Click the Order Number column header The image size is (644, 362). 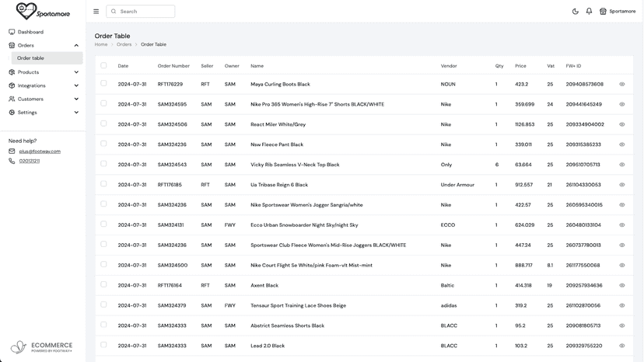point(173,66)
